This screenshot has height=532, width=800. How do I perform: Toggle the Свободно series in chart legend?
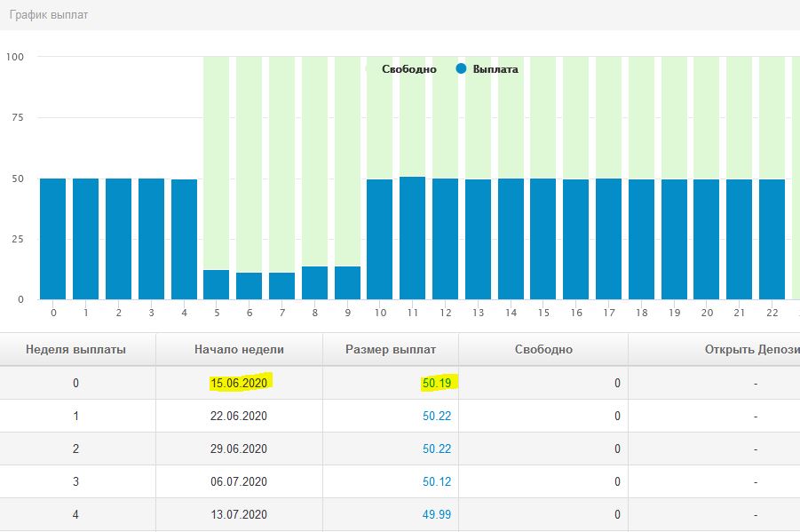tap(408, 69)
